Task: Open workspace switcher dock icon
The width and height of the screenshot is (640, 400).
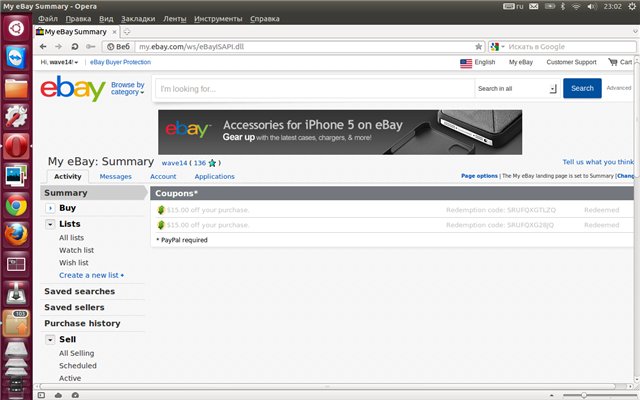Action: [x=16, y=264]
